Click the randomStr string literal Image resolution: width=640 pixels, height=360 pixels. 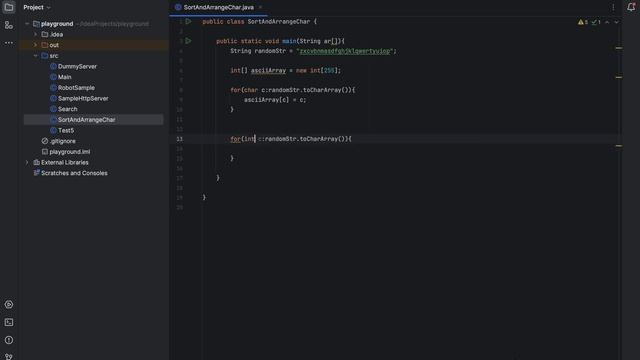point(346,51)
